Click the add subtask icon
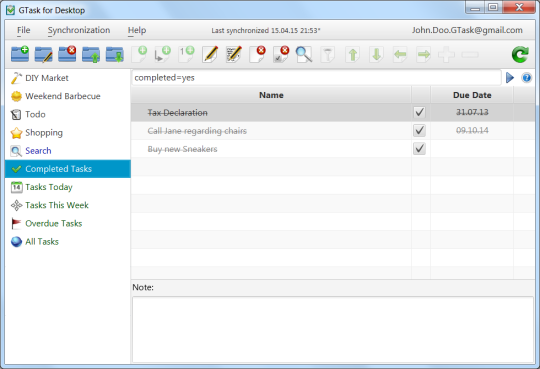540x369 pixels. pos(163,54)
